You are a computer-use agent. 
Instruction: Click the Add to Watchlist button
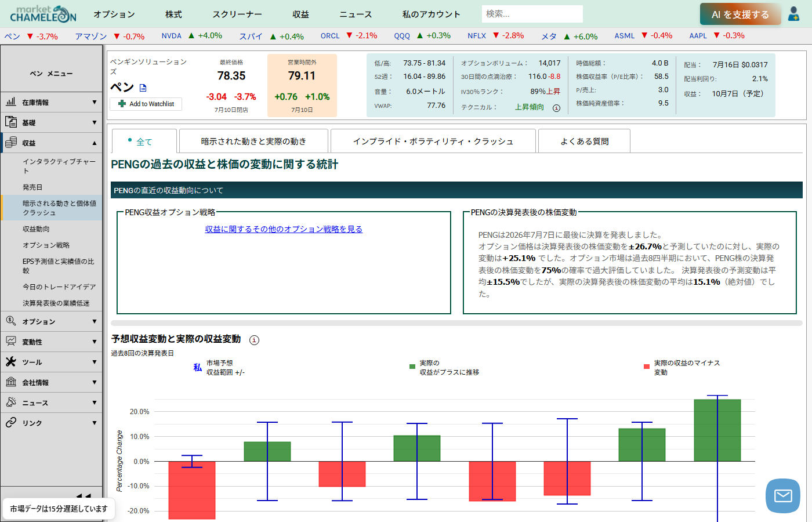coord(146,104)
